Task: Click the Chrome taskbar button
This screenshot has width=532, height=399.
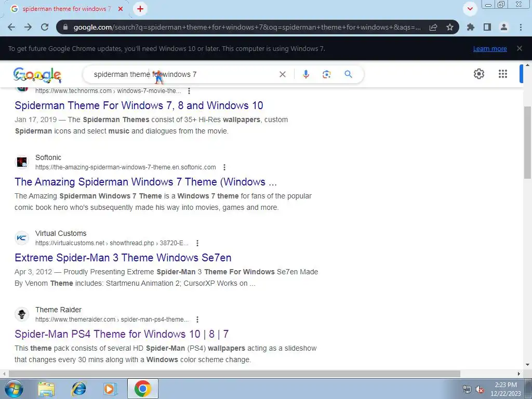Action: point(142,389)
